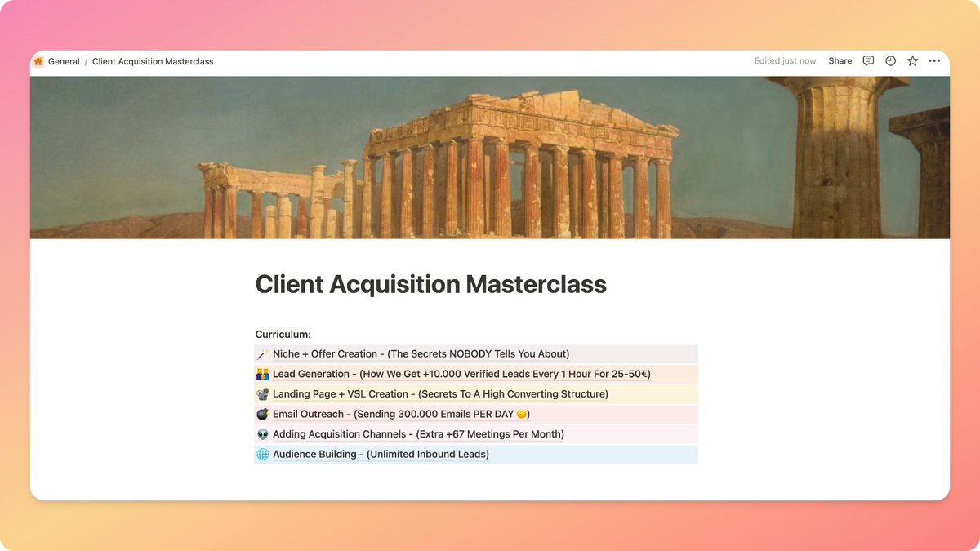980x551 pixels.
Task: Click the globe emoji on Audience Building row
Action: point(263,454)
